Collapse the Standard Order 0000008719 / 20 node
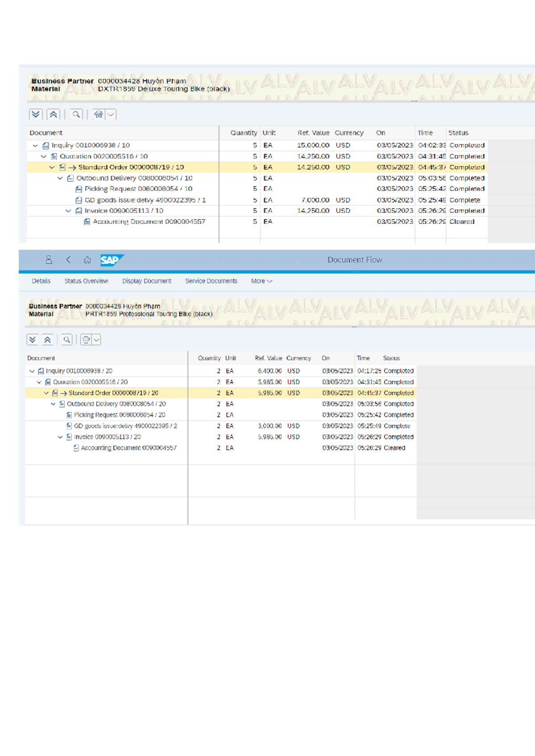The height and width of the screenshot is (756, 535). click(x=46, y=393)
